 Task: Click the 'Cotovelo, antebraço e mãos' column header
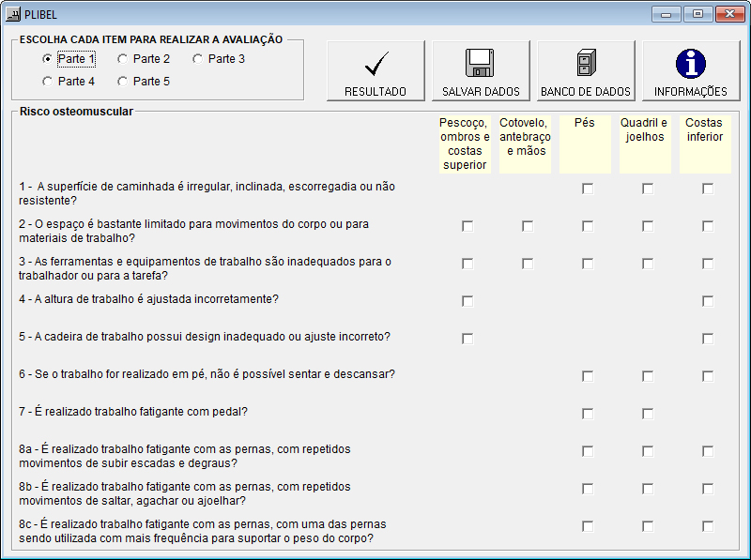(525, 144)
